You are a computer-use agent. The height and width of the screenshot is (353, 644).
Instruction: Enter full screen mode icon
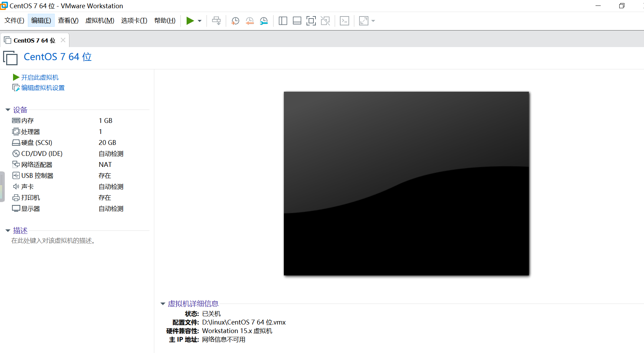pos(311,21)
